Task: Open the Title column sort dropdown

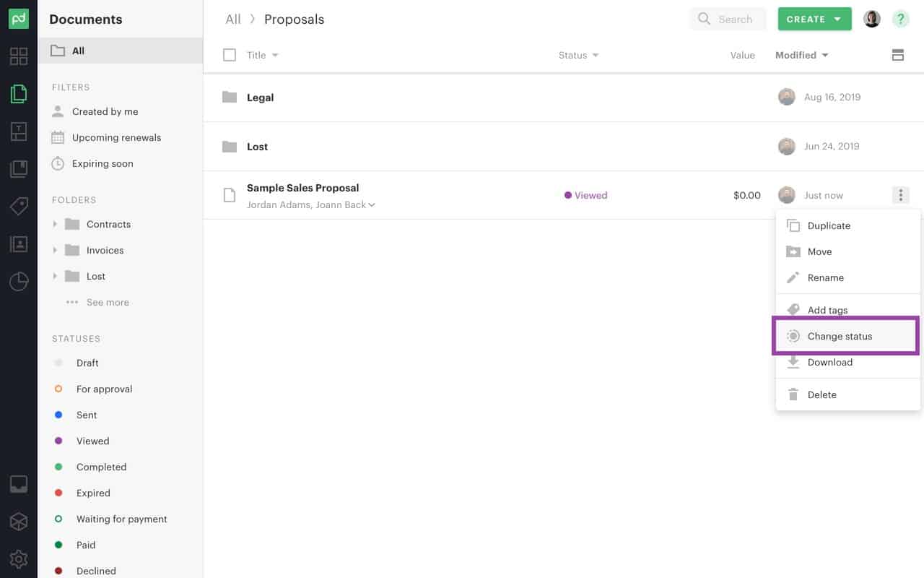Action: 275,55
